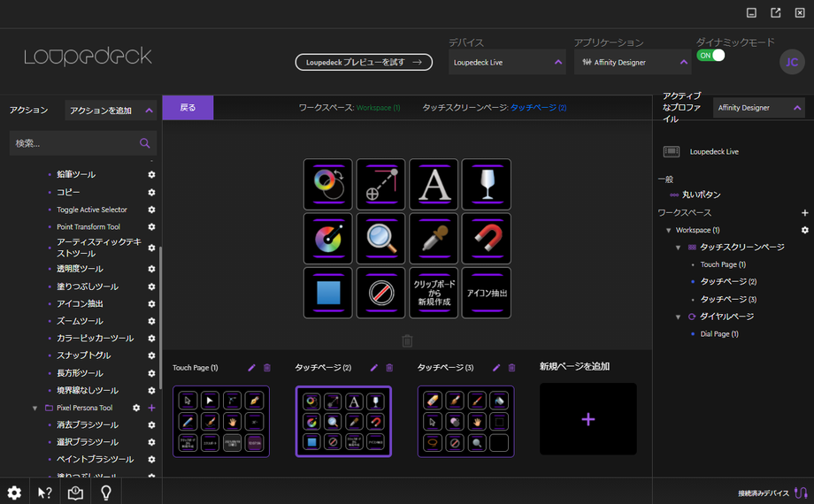Open settings gear for Toggle Active Selector
The width and height of the screenshot is (814, 504).
point(151,210)
